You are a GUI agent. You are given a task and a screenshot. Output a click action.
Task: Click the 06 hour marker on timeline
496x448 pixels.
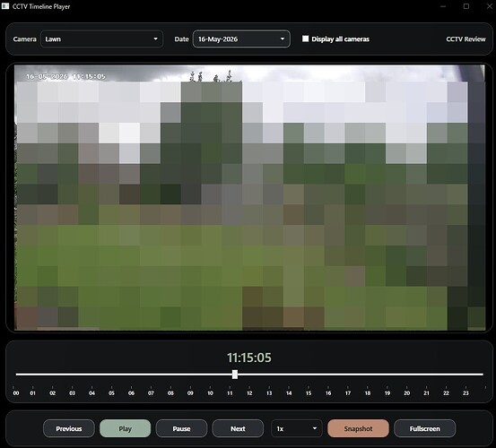[x=131, y=393]
